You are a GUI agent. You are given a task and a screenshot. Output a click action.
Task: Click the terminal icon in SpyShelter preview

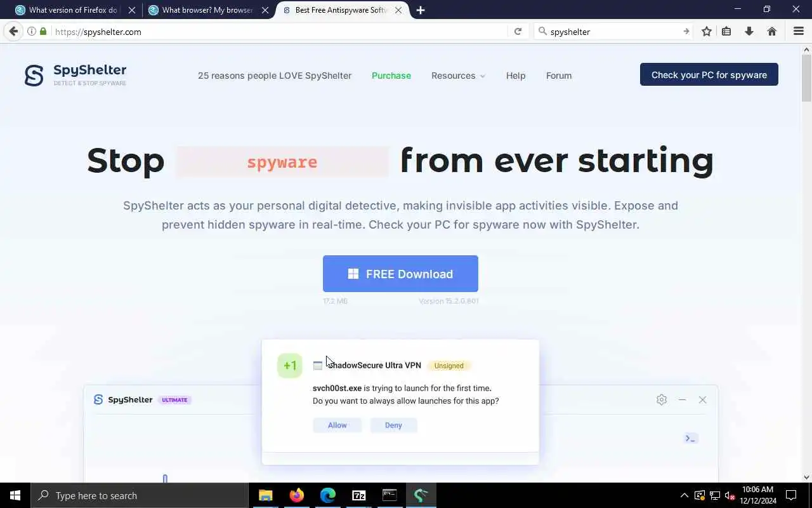[x=690, y=438]
